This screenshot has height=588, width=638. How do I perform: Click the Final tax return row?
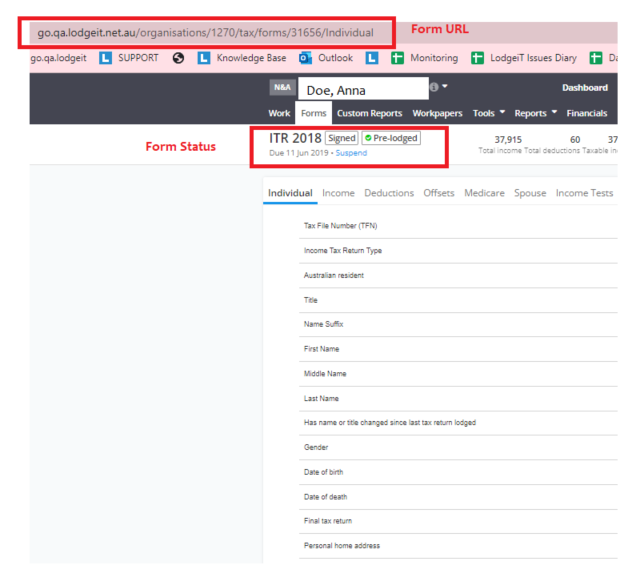(x=458, y=521)
